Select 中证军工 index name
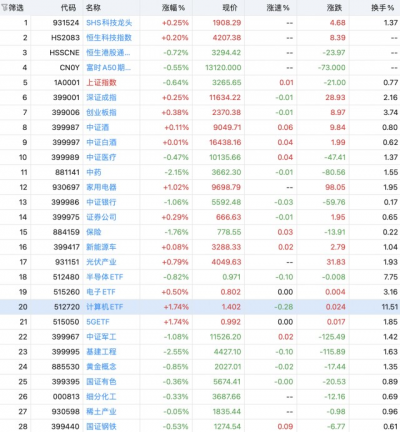The width and height of the screenshot is (400, 432). pos(101,337)
